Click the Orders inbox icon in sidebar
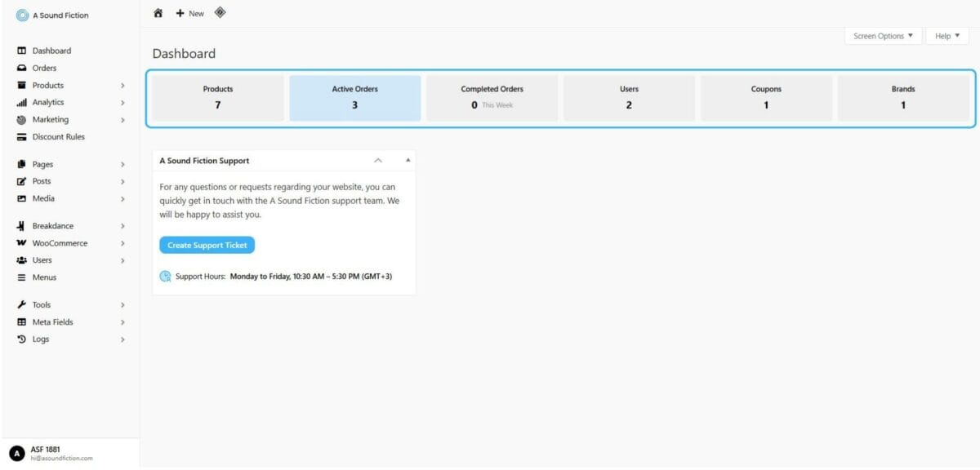Image resolution: width=980 pixels, height=470 pixels. (22, 69)
